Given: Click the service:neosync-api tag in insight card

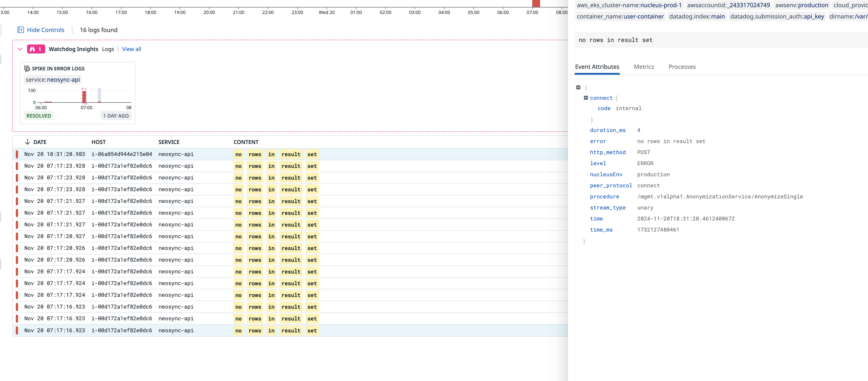Looking at the screenshot, I should 53,80.
